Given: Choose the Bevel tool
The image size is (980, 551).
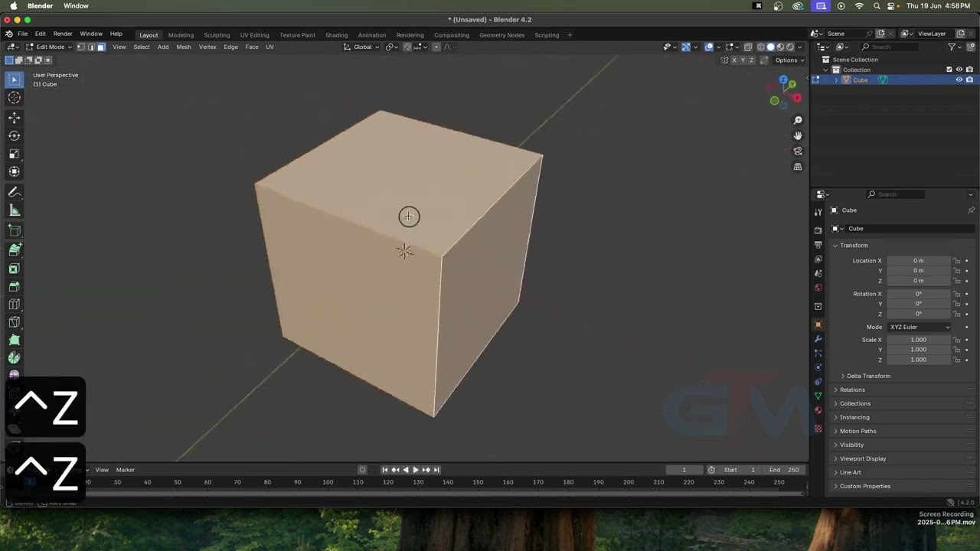Looking at the screenshot, I should click(x=14, y=286).
